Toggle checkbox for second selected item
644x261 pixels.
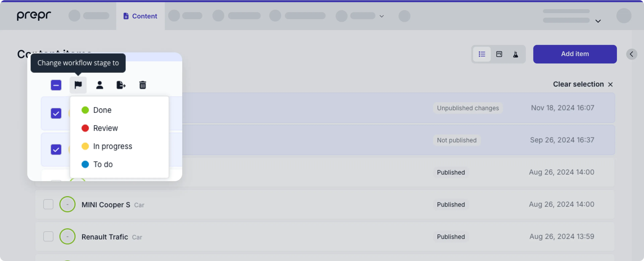tap(56, 149)
